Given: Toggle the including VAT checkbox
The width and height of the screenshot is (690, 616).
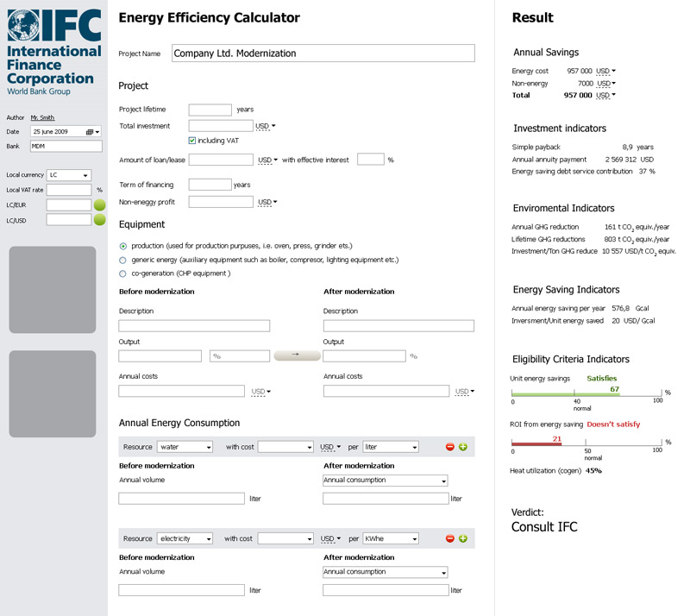Looking at the screenshot, I should pyautogui.click(x=192, y=141).
